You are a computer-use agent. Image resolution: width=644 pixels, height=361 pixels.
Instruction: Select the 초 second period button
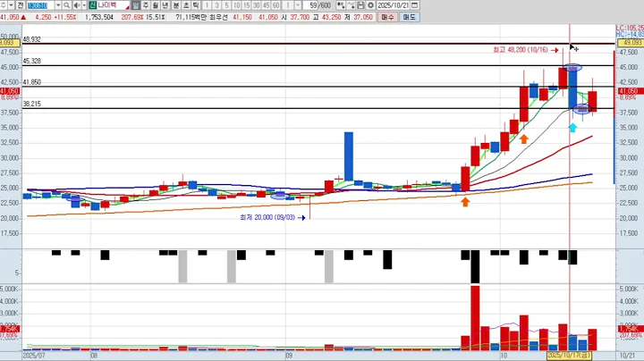[186, 5]
